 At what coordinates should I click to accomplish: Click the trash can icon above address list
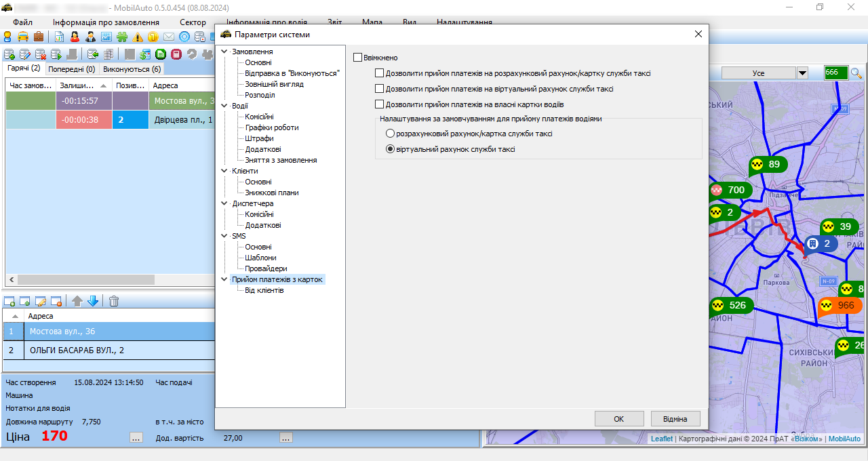tap(114, 301)
